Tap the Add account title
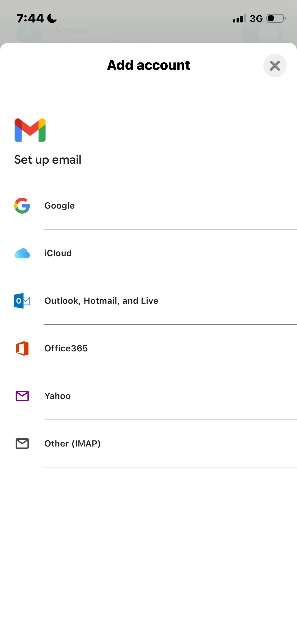297x644 pixels. click(149, 65)
